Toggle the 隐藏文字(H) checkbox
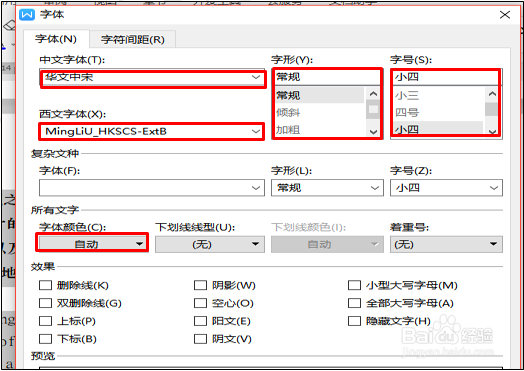Viewport: 524px width, 371px height. click(x=355, y=321)
